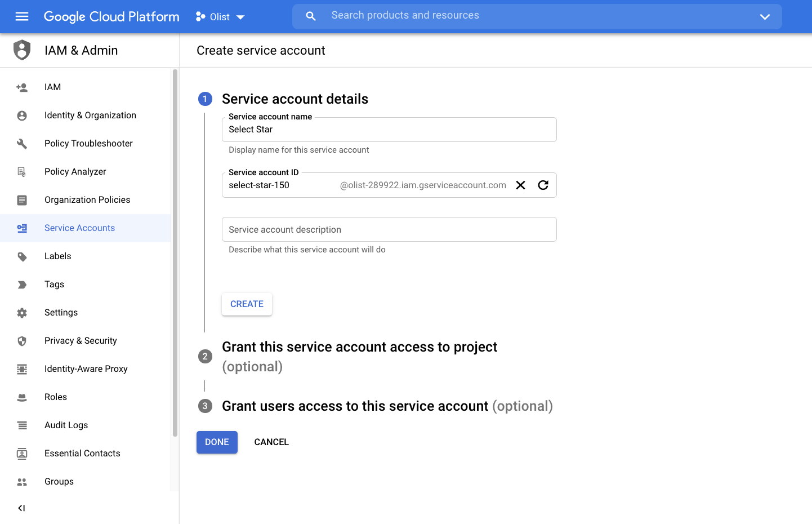Open the IAM menu item
This screenshot has height=524, width=812.
[x=85, y=87]
